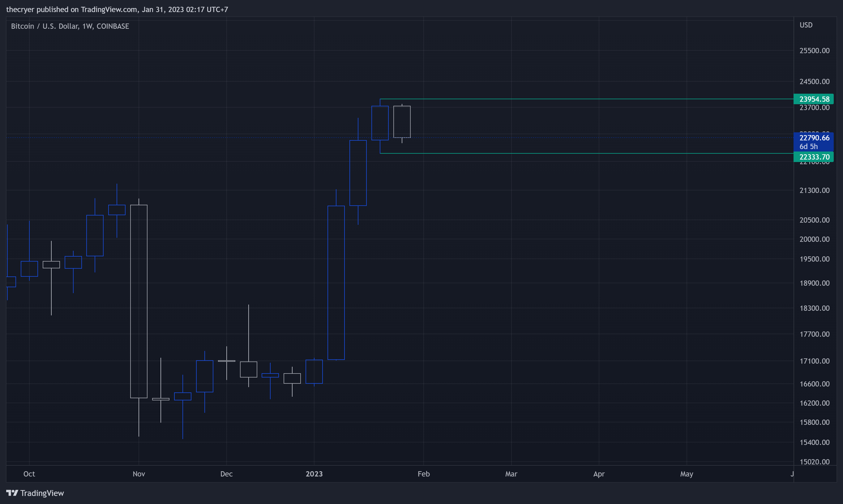The width and height of the screenshot is (843, 504).
Task: Click the current price 22790.66 label
Action: (814, 138)
